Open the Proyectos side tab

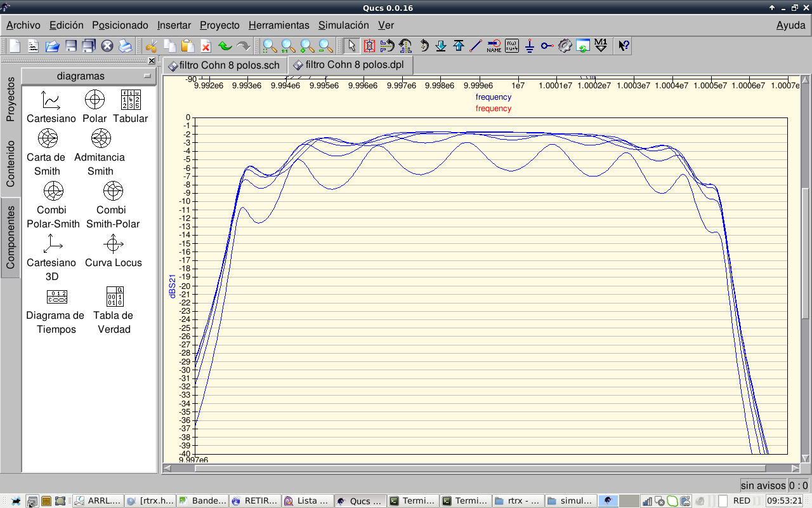[11, 99]
